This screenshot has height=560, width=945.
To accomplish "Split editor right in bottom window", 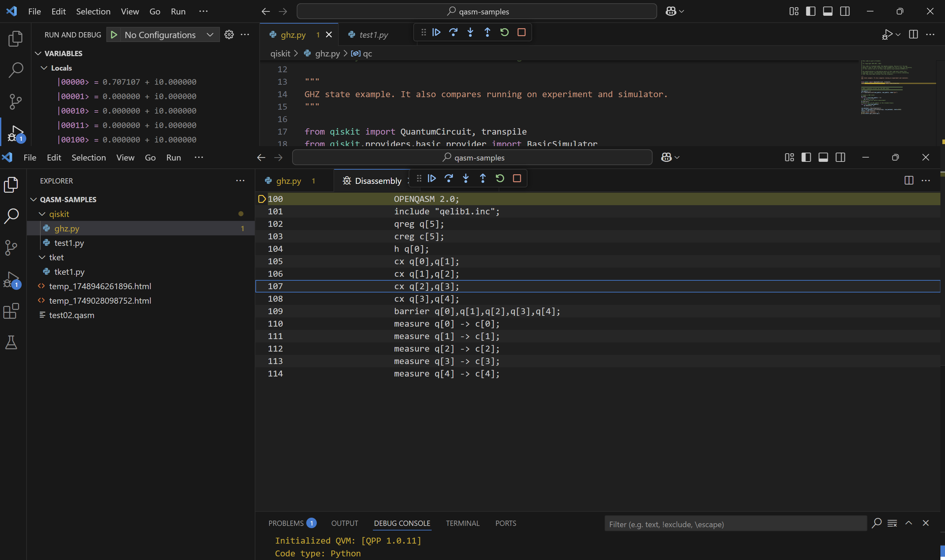I will pos(909,181).
